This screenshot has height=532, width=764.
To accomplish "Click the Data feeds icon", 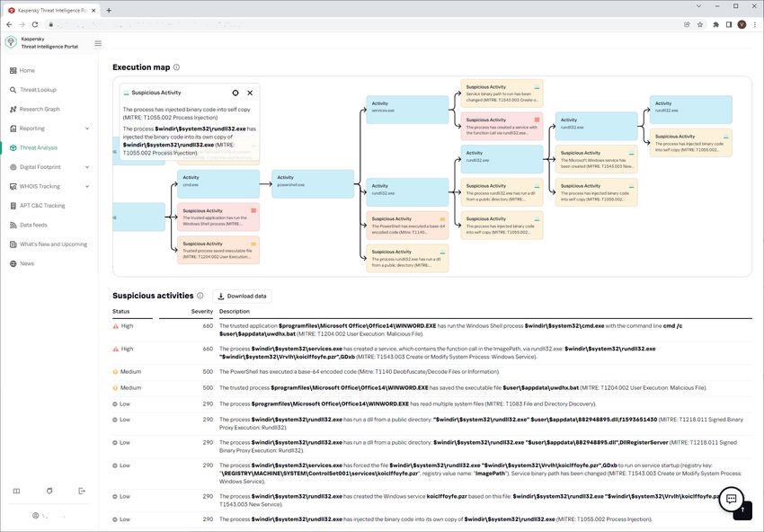I will pos(13,225).
